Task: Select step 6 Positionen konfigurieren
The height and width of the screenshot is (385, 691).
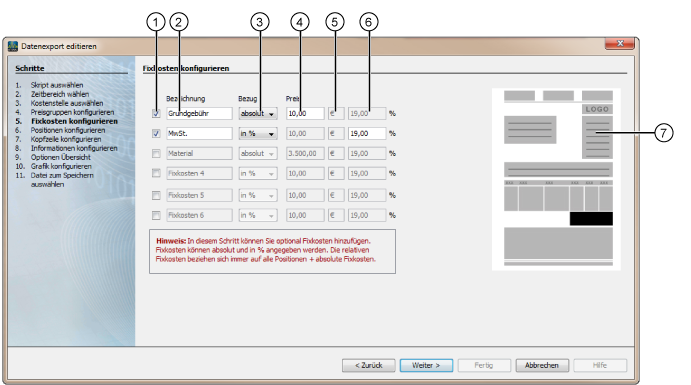Action: pyautogui.click(x=67, y=130)
